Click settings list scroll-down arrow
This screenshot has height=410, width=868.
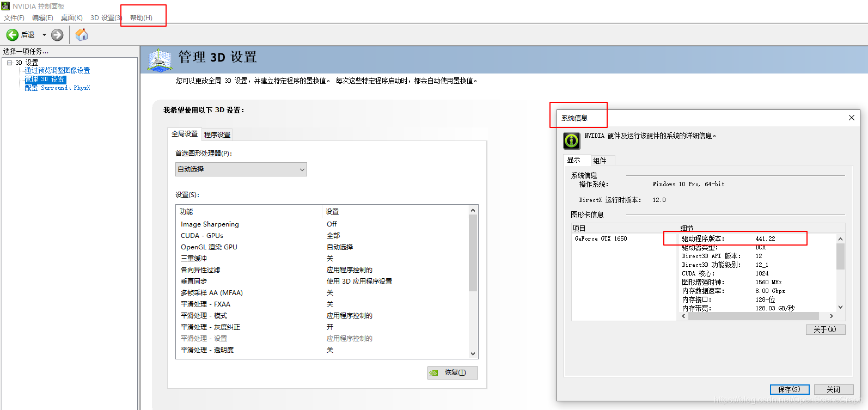point(473,354)
